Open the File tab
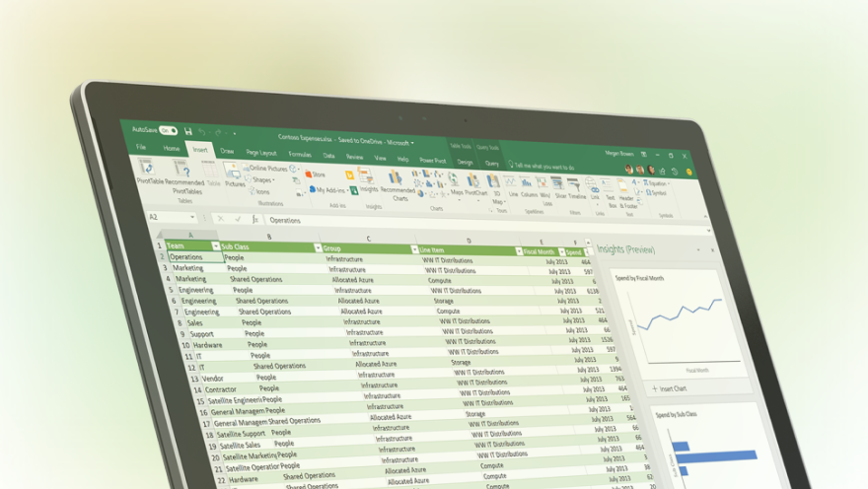868x489 pixels. coord(141,147)
